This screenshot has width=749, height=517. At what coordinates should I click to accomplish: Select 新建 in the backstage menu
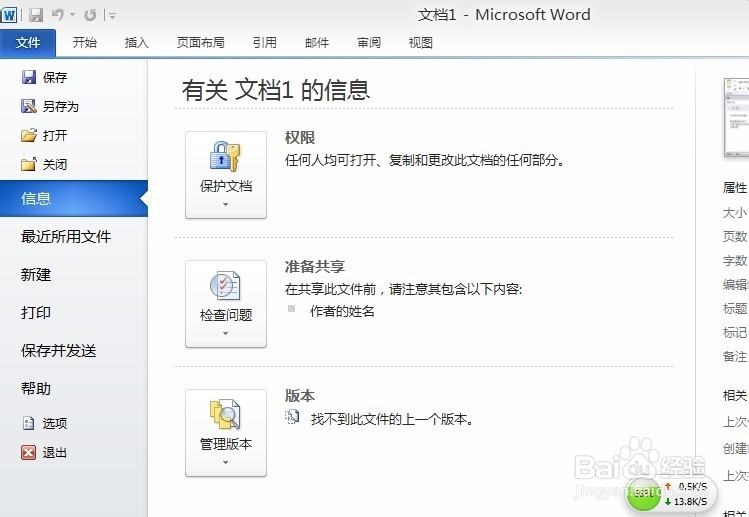tap(36, 275)
